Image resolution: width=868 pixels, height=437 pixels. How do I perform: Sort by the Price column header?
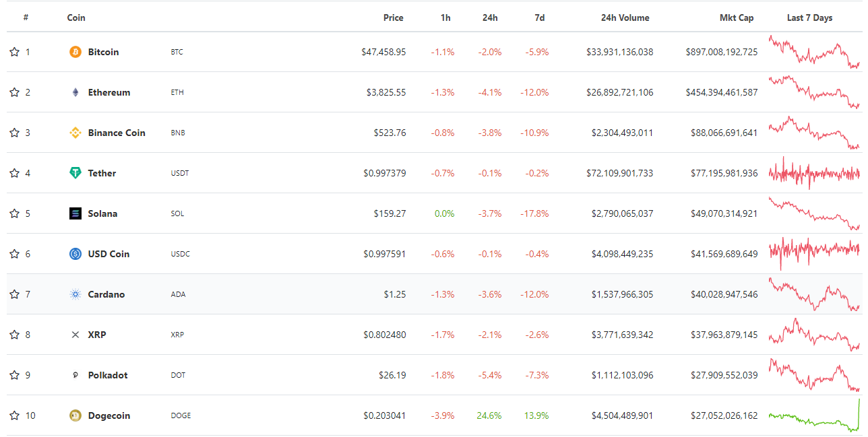[394, 18]
